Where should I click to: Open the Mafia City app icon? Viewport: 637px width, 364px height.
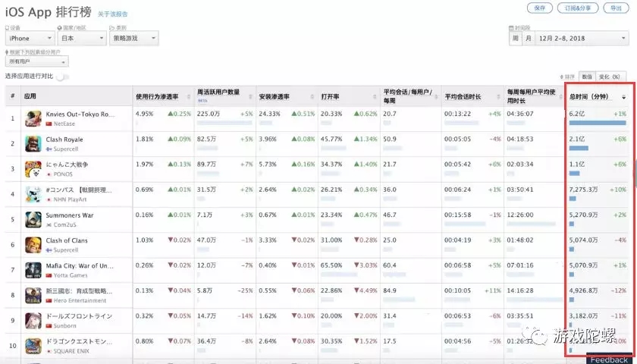33,270
